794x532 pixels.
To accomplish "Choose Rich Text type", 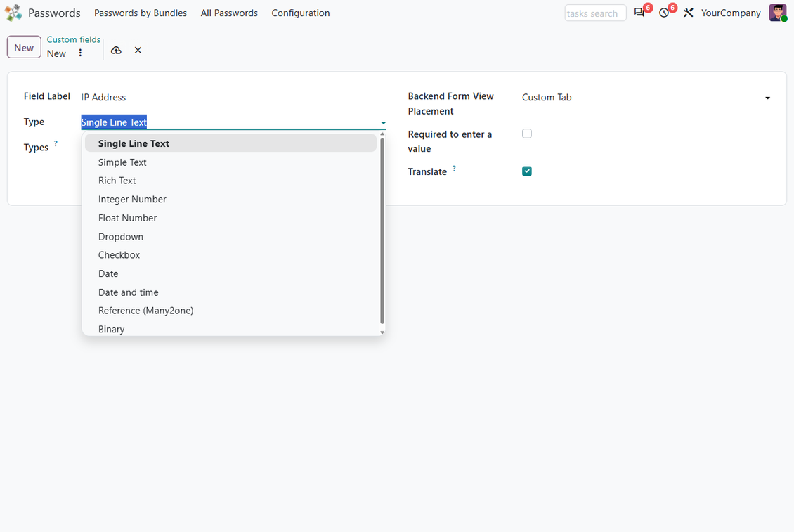I will (231, 181).
